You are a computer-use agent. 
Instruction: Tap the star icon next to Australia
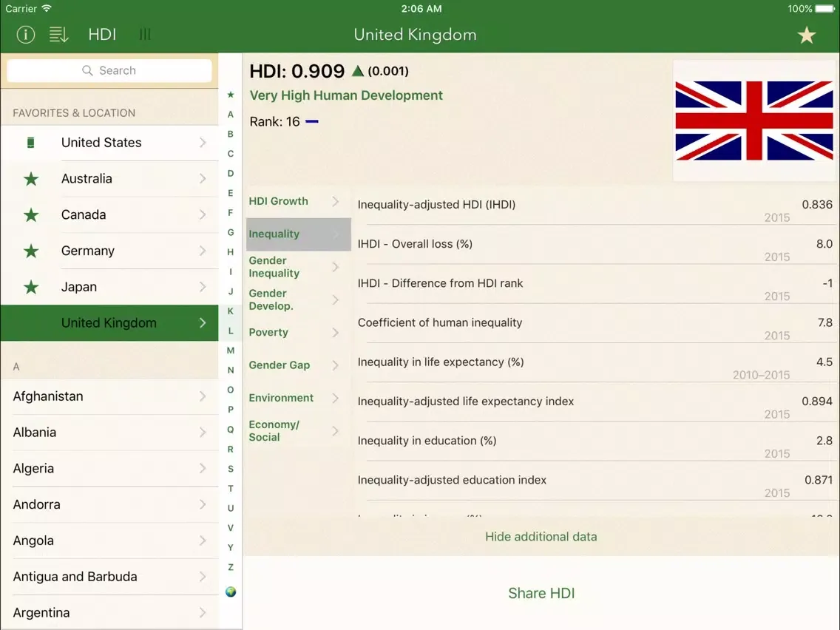[x=31, y=179]
